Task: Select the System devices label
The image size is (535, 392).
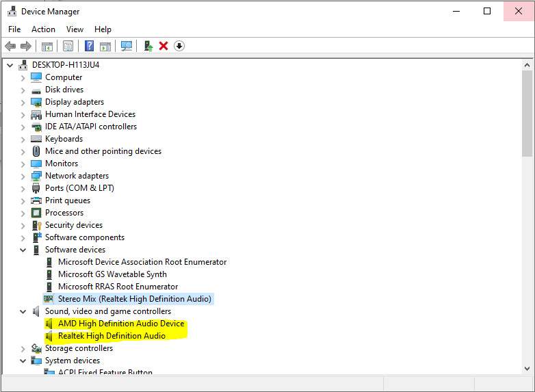Action: coord(73,361)
